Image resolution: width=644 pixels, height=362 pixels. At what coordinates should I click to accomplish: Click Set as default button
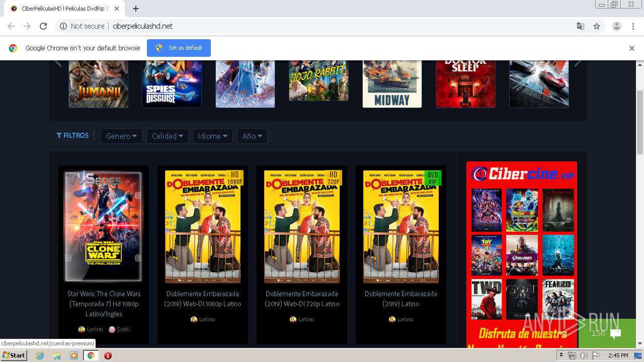coord(179,48)
